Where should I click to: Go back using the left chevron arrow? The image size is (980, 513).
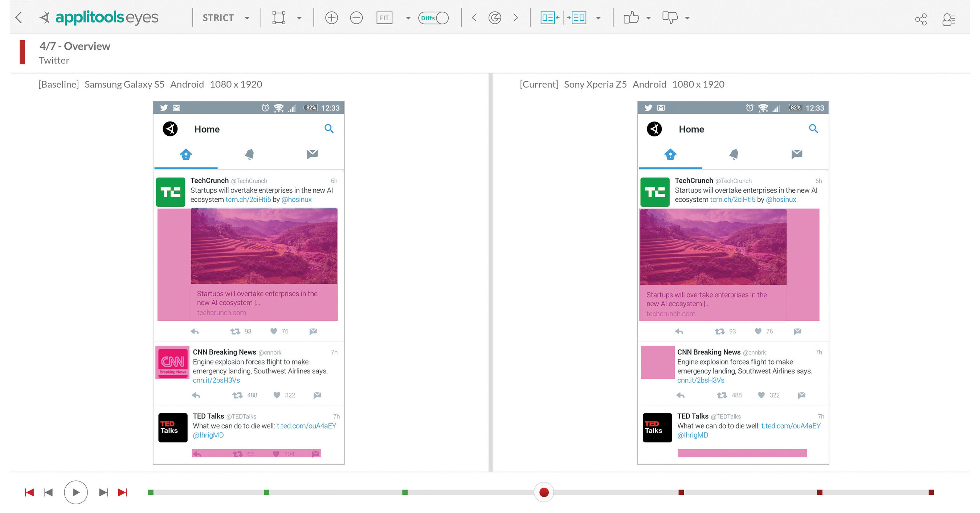click(18, 17)
